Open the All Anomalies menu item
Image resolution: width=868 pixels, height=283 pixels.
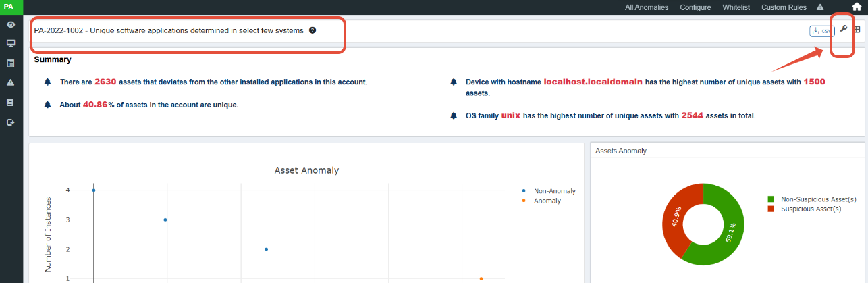pos(646,7)
